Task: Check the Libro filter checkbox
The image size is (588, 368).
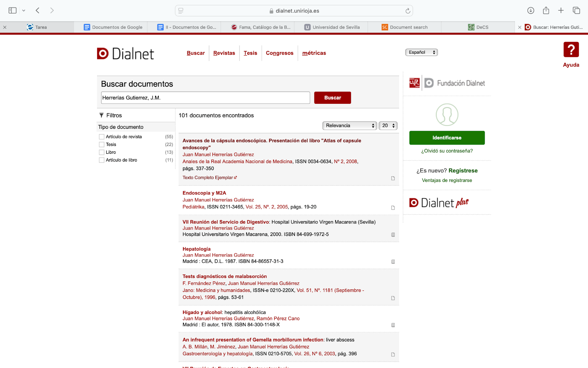Action: coord(102,152)
